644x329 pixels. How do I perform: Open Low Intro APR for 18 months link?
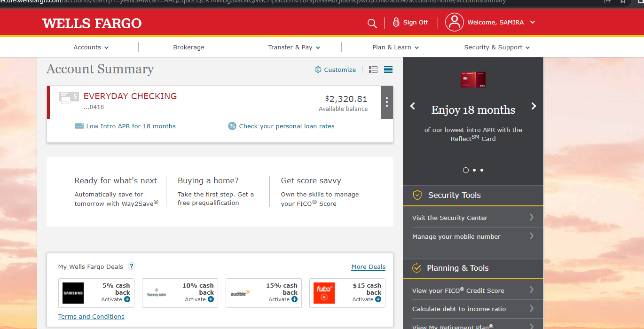(131, 126)
